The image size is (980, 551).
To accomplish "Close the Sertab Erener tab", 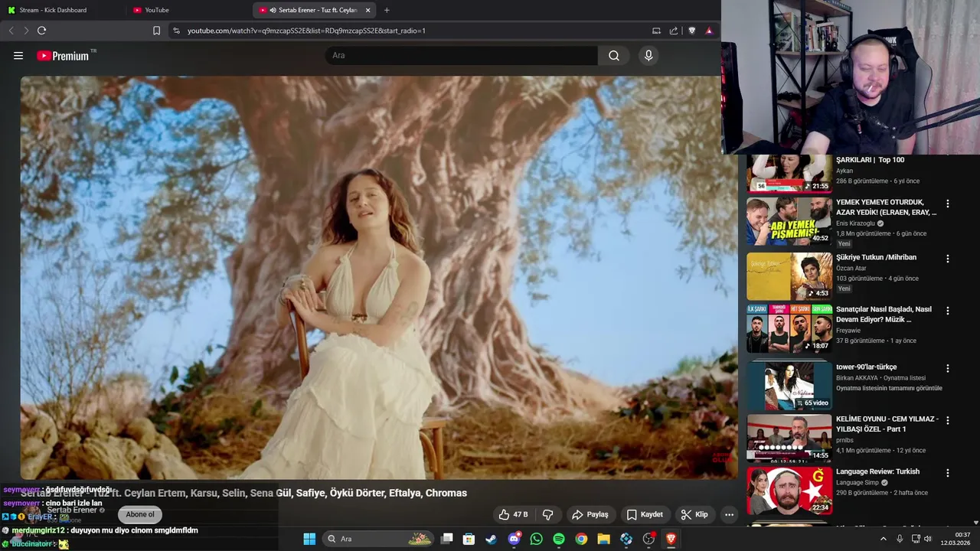I will [367, 10].
